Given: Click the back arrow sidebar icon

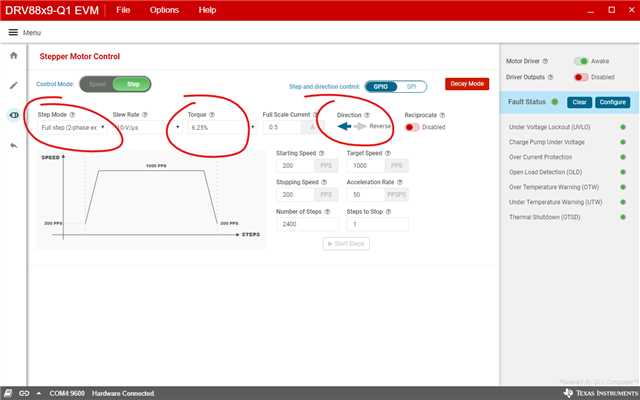Looking at the screenshot, I should (13, 145).
